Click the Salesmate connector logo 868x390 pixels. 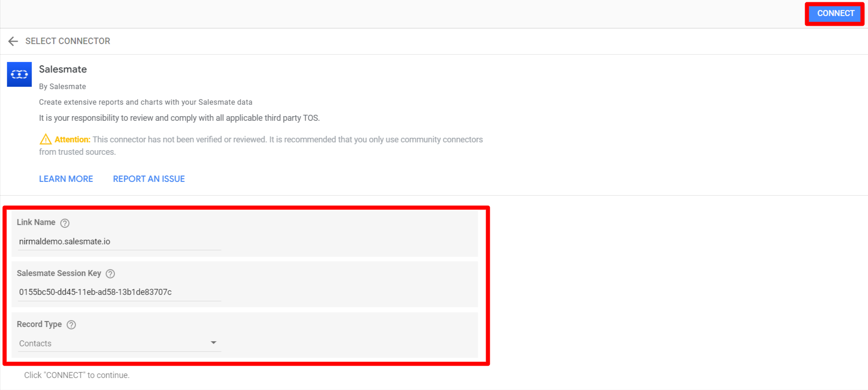(19, 74)
